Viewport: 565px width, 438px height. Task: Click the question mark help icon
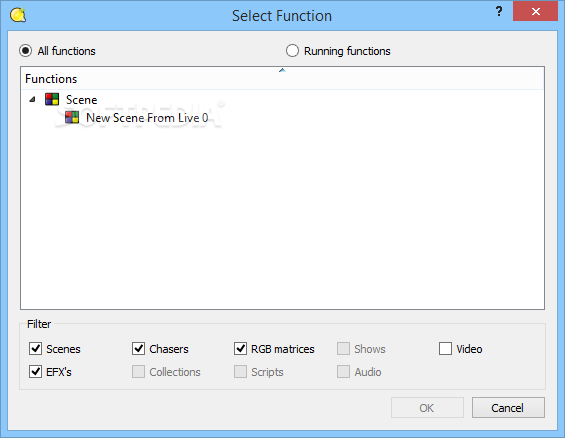[499, 12]
